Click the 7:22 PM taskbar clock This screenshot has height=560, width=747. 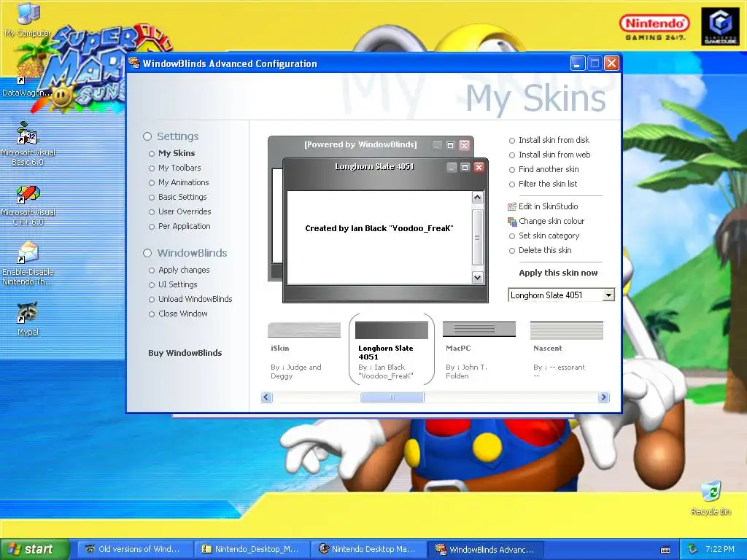[720, 549]
